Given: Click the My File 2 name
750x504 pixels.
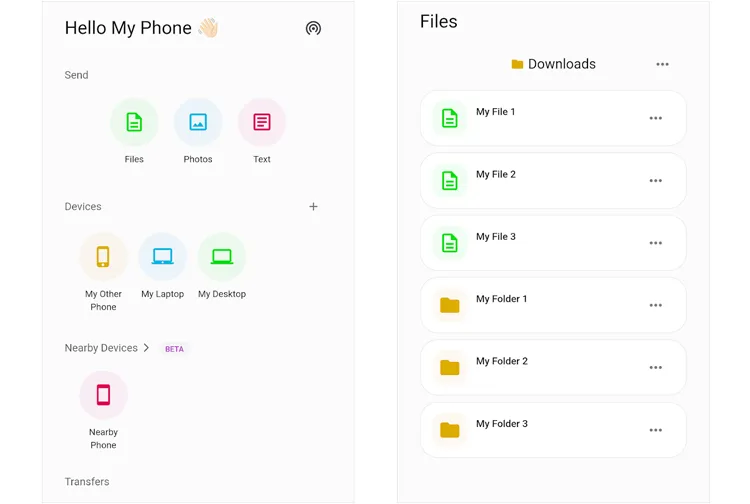Looking at the screenshot, I should click(496, 175).
